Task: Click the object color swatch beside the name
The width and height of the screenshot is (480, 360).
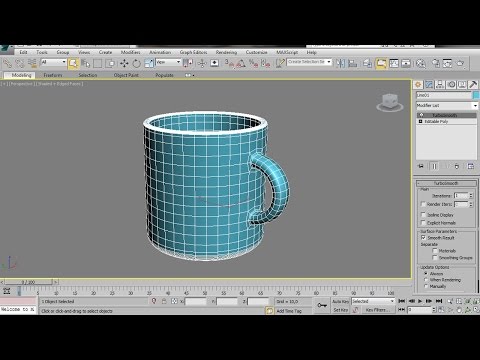Action: (476, 95)
